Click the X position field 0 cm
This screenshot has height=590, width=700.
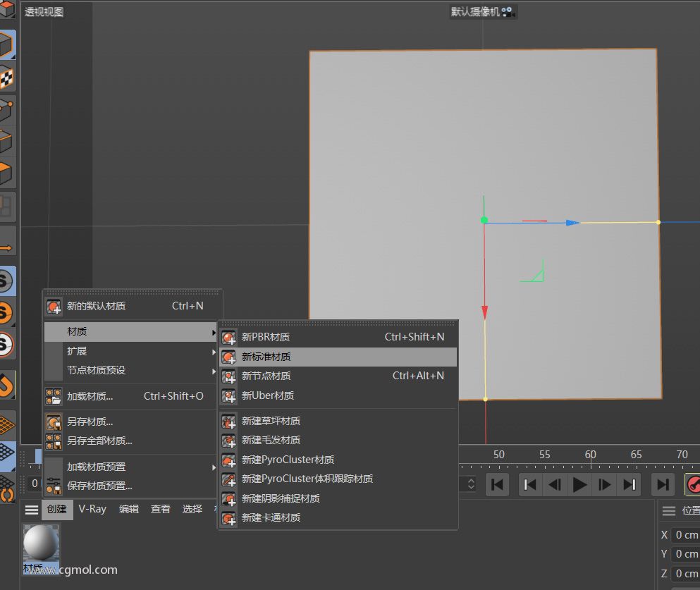[x=686, y=534]
